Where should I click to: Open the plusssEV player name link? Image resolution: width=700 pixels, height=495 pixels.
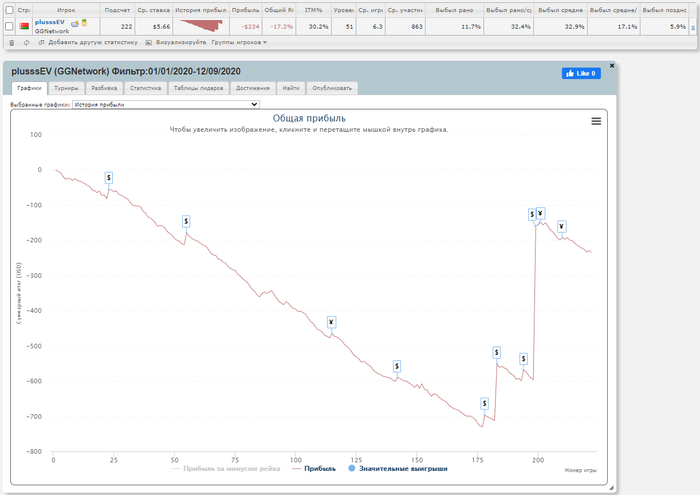50,22
